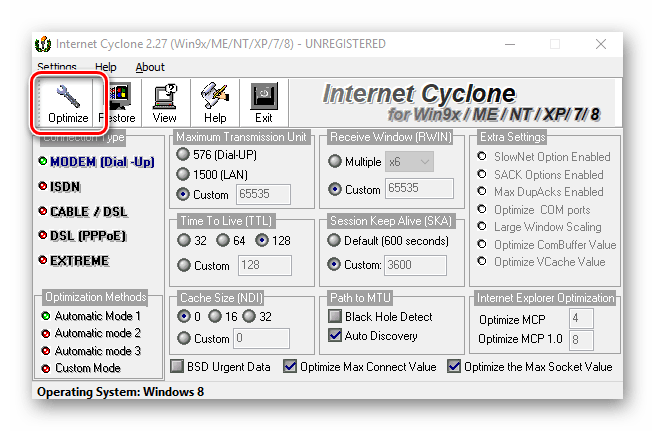Click the Restore toolbar icon
This screenshot has height=431, width=655.
click(x=120, y=96)
